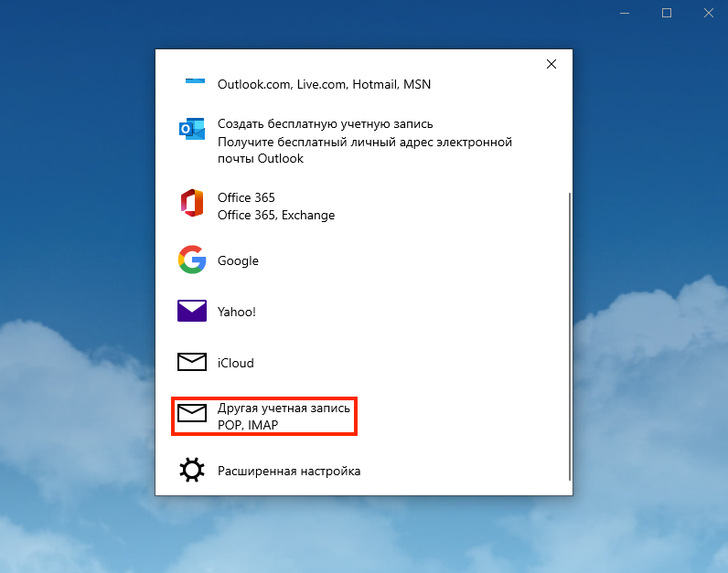
Task: Maximize the main window
Action: [x=666, y=13]
